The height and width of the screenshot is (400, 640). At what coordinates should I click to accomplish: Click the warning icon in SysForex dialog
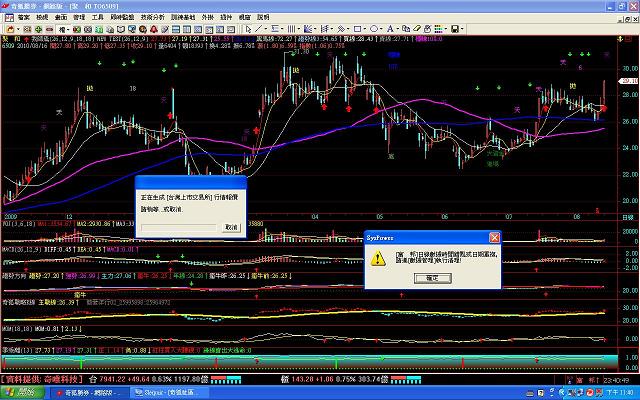[378, 258]
